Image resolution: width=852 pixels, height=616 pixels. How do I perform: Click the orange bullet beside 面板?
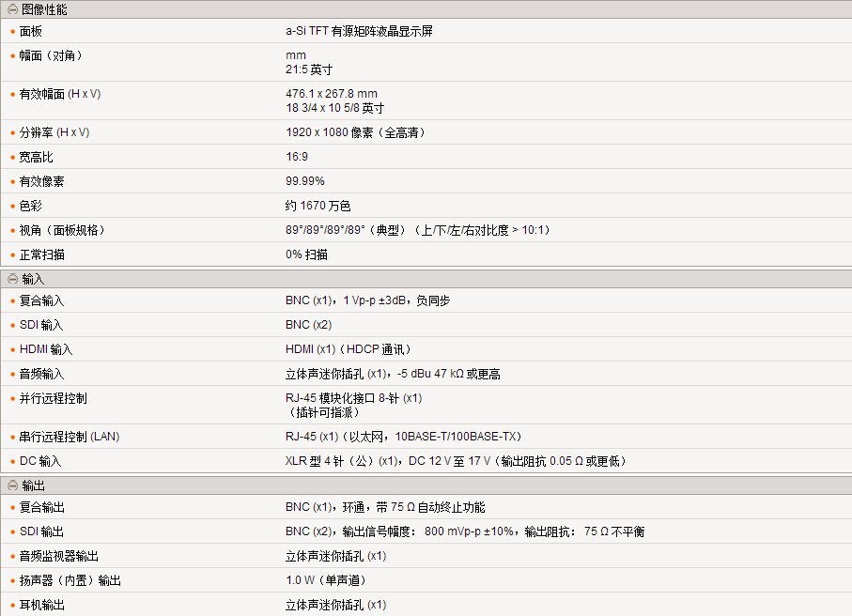point(12,31)
